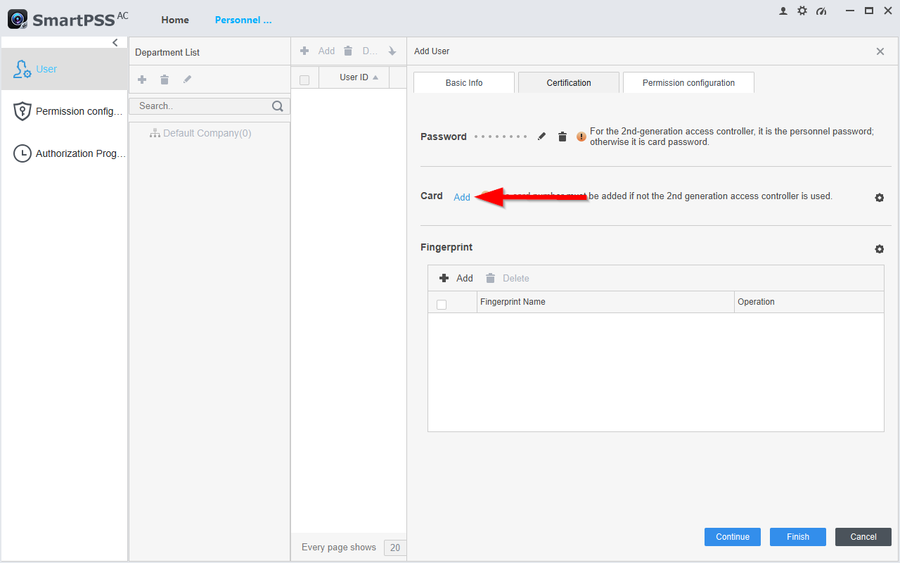This screenshot has width=900, height=563.
Task: Click inside the department Search field
Action: [x=200, y=106]
